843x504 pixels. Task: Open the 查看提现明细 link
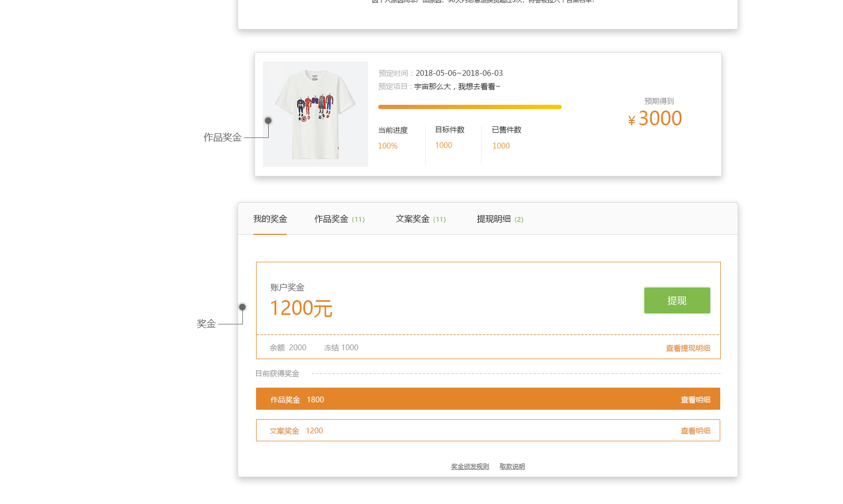[x=688, y=348]
